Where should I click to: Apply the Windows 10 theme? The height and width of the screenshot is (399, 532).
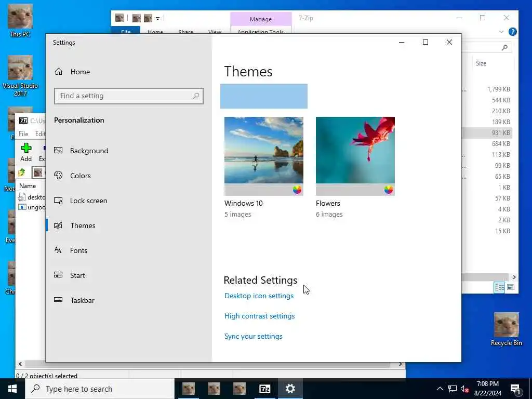point(263,156)
